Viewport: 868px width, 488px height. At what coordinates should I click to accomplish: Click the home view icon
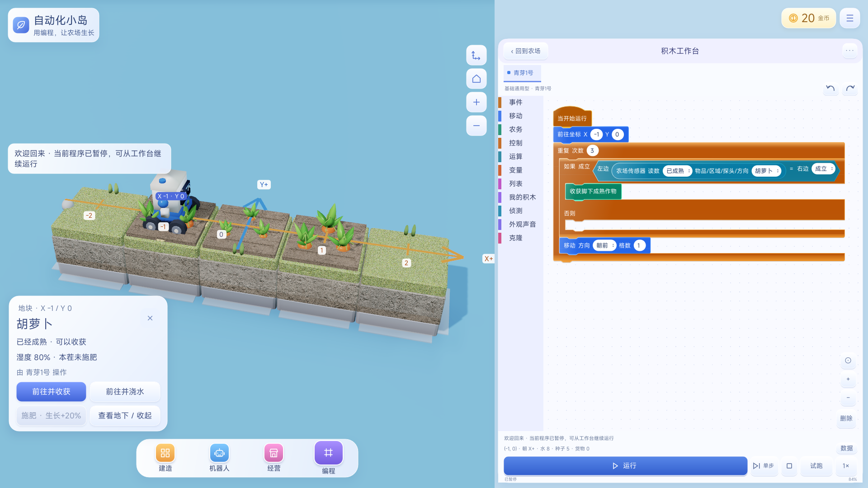pyautogui.click(x=476, y=79)
